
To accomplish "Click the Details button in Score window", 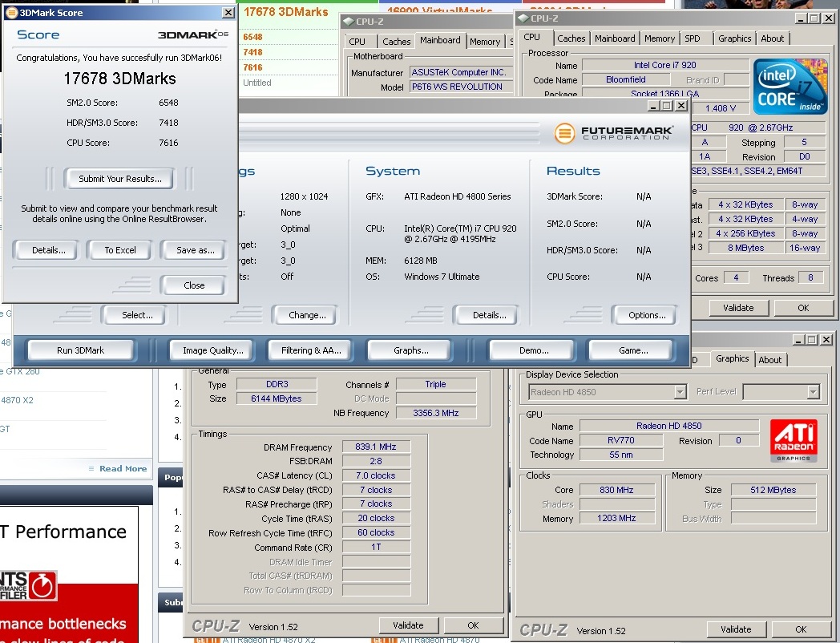I will click(48, 249).
